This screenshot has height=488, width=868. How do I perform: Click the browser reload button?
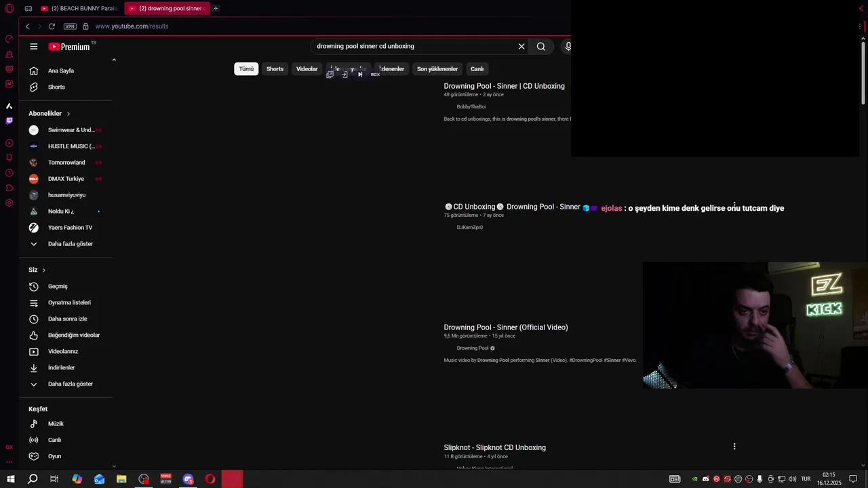[52, 26]
